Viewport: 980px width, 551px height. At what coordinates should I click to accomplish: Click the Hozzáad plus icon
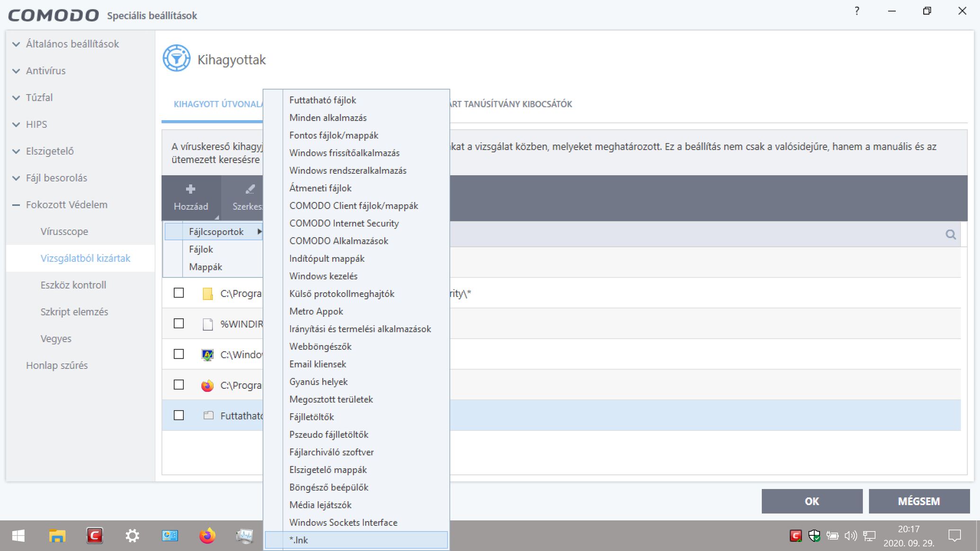[191, 189]
